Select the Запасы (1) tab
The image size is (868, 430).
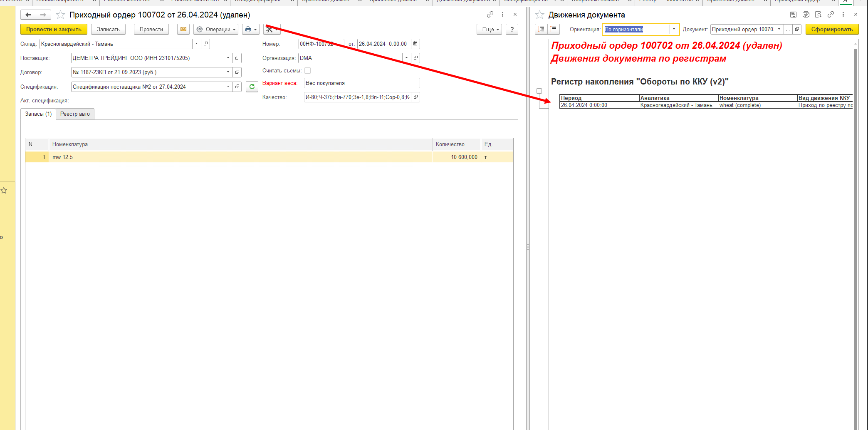(x=38, y=114)
